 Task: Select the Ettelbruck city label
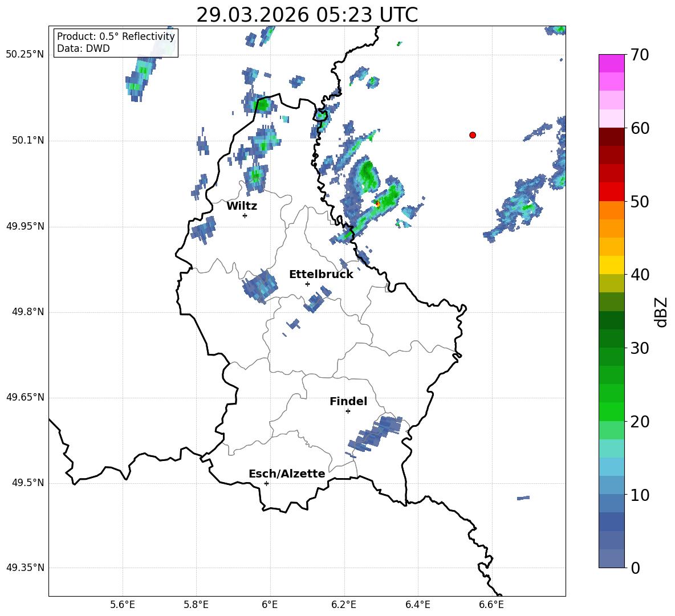coord(321,275)
